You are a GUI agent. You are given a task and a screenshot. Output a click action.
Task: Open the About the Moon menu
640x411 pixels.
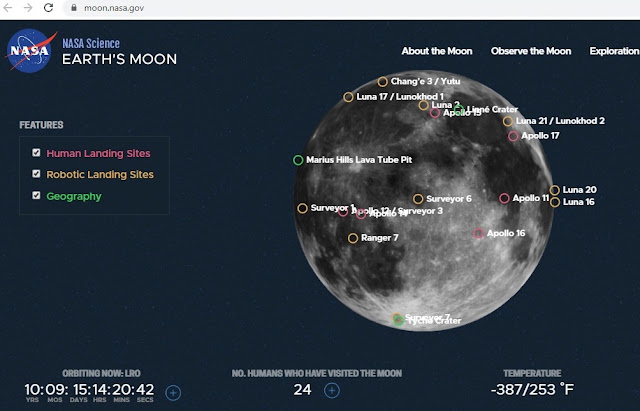437,51
